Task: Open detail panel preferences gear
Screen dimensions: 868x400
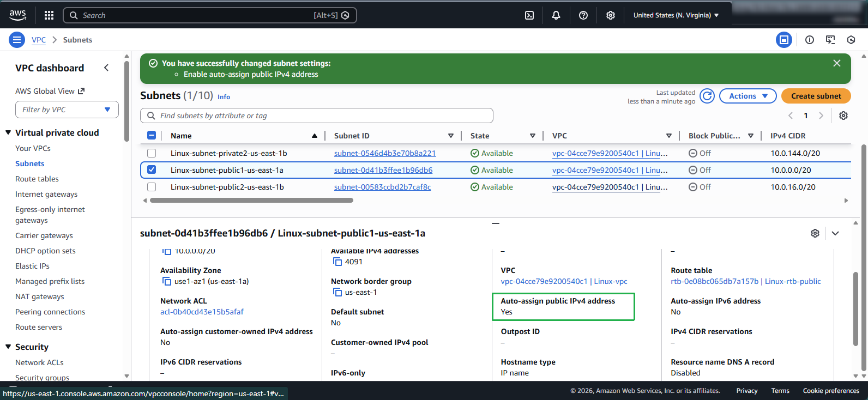Action: [x=815, y=233]
